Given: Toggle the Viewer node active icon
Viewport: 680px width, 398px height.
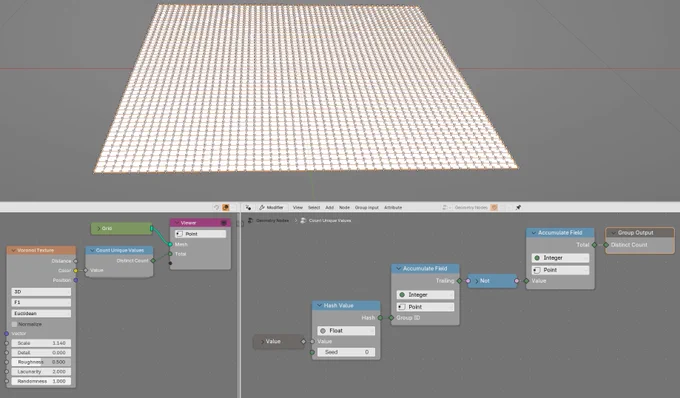Looking at the screenshot, I should click(x=224, y=223).
